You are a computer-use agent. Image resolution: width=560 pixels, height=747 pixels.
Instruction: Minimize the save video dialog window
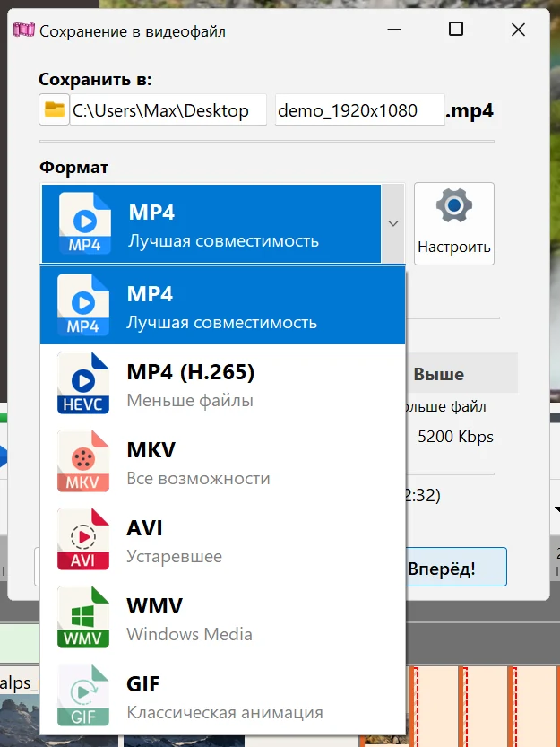click(394, 30)
